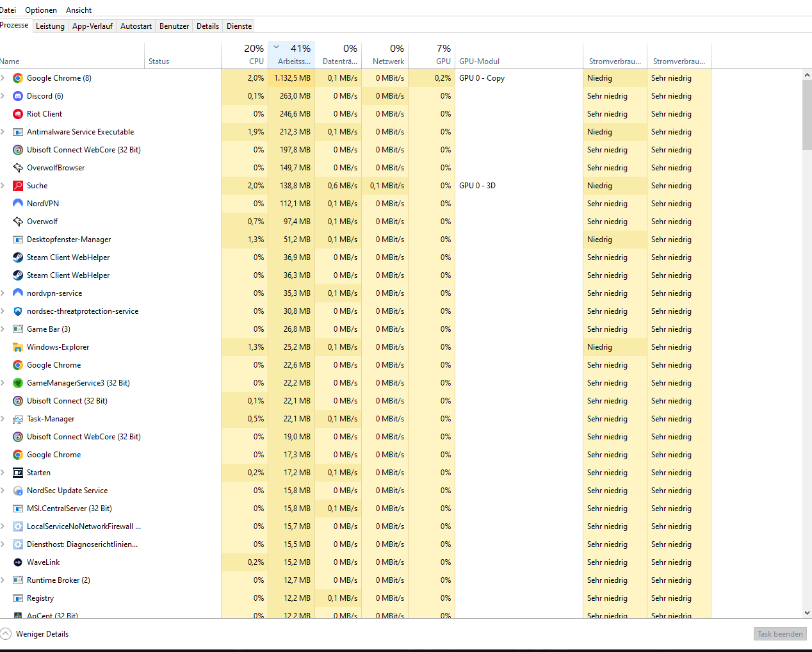Viewport: 812px width, 652px height.
Task: Sort by the Status column header
Action: click(x=183, y=55)
